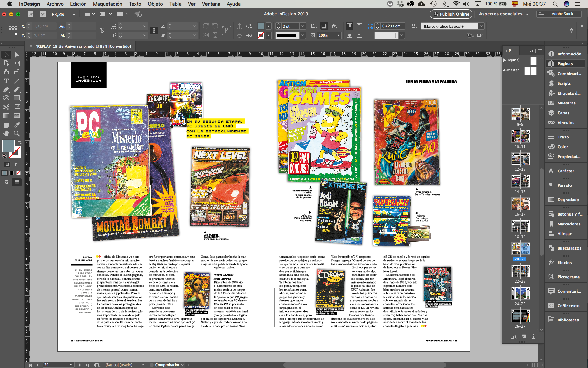Select the Rectangle tool
The image size is (588, 368).
[17, 98]
